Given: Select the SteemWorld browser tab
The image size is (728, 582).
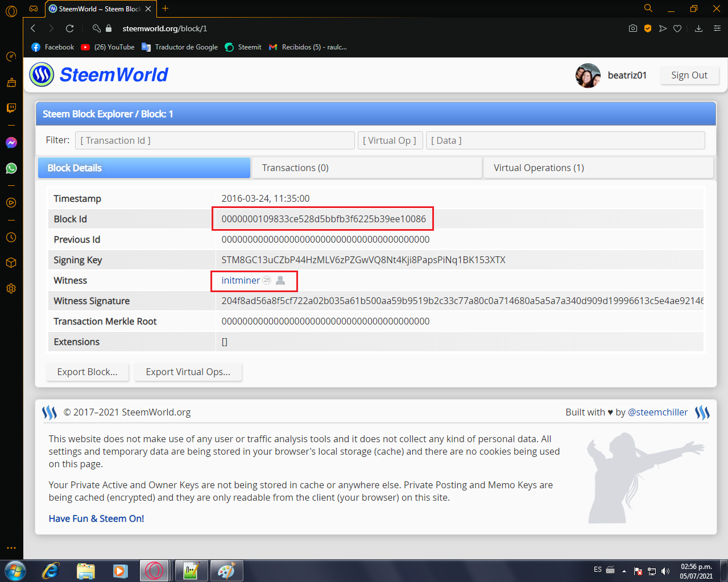Looking at the screenshot, I should pos(100,9).
